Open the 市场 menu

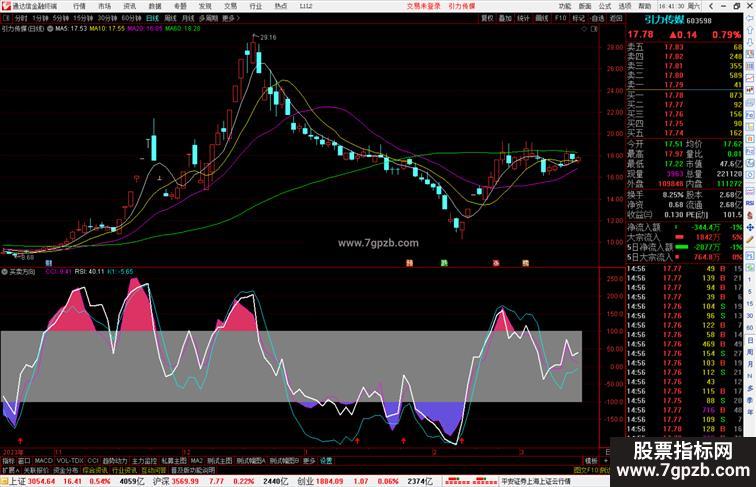click(104, 6)
